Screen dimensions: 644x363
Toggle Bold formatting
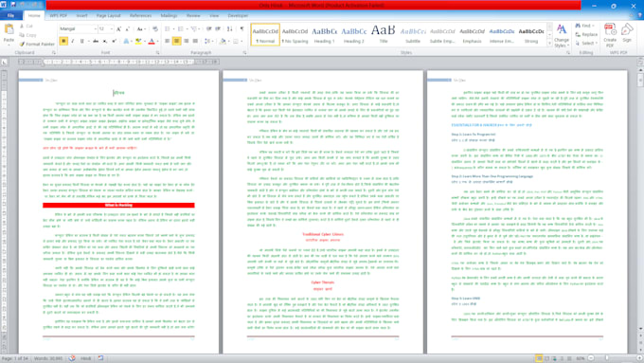coord(63,41)
